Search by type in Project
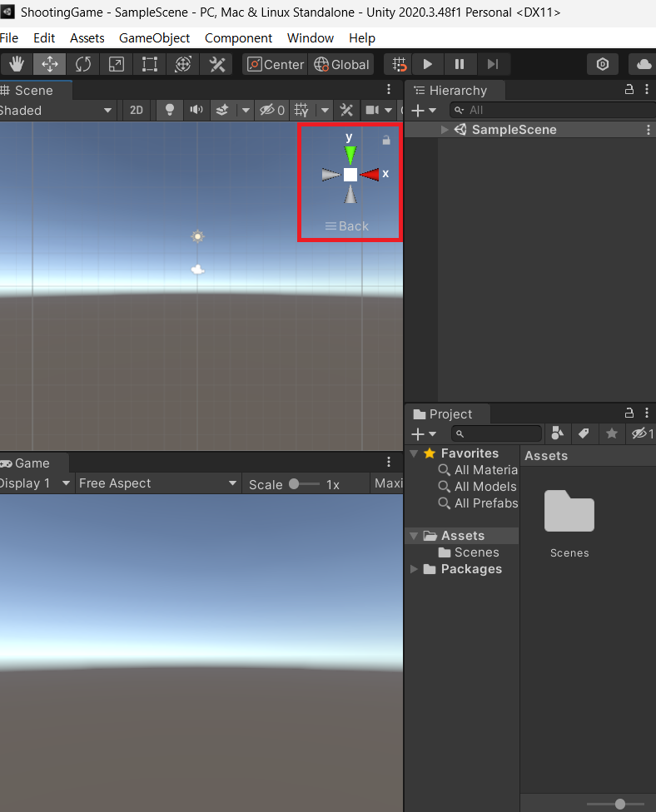 point(558,433)
